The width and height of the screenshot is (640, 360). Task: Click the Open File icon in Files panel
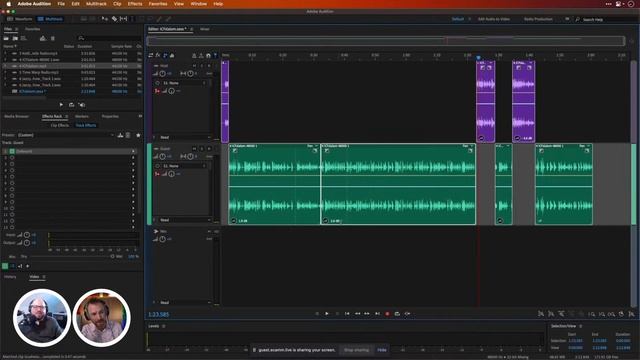(6, 38)
